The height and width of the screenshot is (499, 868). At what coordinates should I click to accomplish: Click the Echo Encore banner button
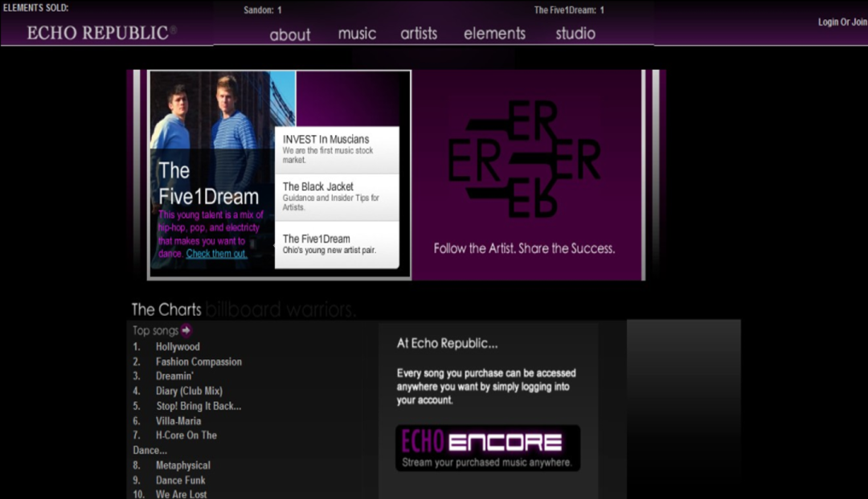coord(488,448)
